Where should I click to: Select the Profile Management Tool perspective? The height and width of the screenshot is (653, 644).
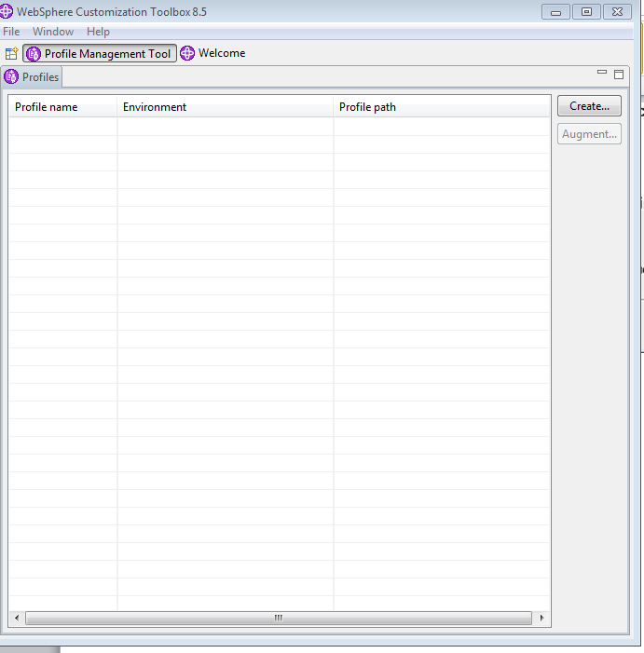(100, 53)
